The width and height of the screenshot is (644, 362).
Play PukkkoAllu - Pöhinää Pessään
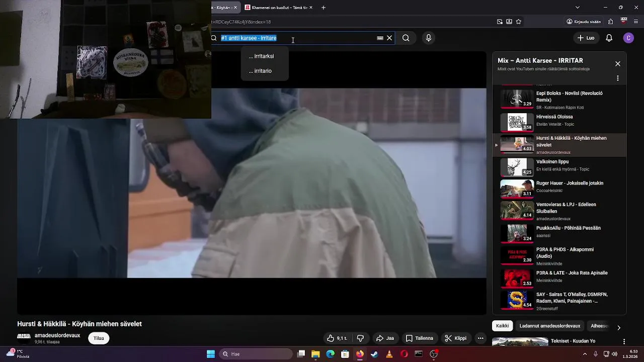[x=559, y=233]
